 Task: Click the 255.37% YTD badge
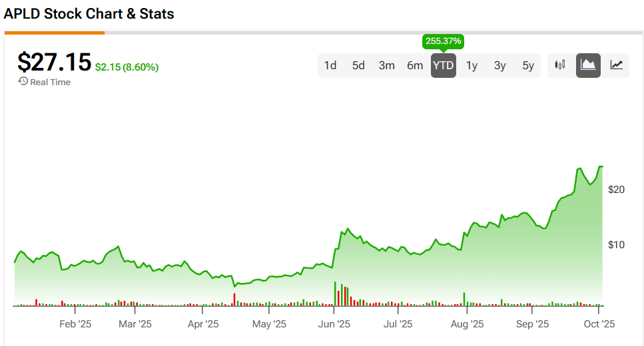point(444,41)
